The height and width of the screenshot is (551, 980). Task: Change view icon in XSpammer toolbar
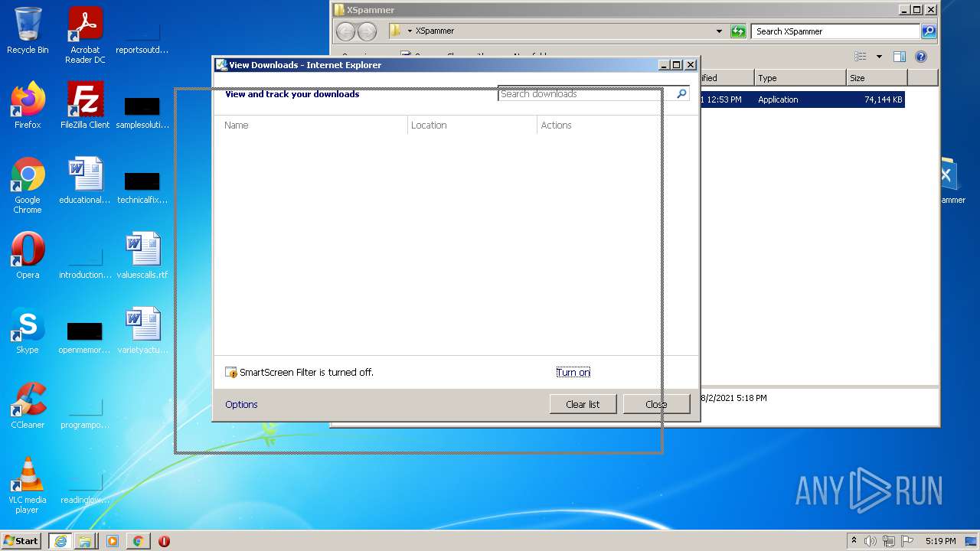(x=861, y=57)
